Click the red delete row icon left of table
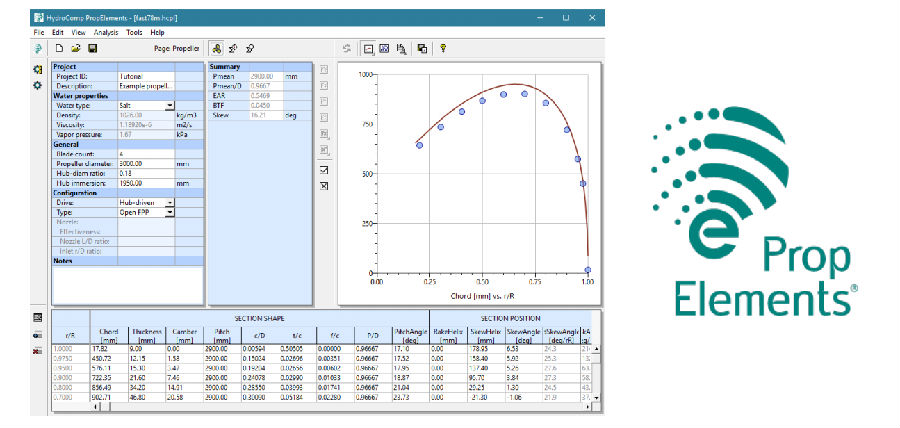The width and height of the screenshot is (900, 428). pos(38,351)
